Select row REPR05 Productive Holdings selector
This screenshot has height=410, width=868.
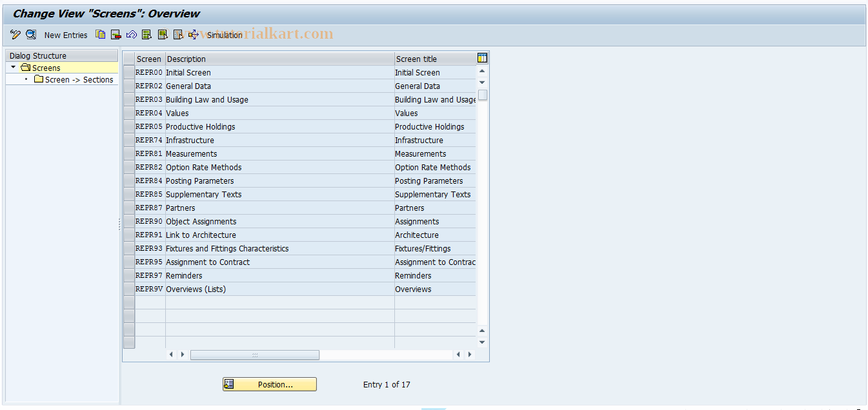pyautogui.click(x=129, y=126)
